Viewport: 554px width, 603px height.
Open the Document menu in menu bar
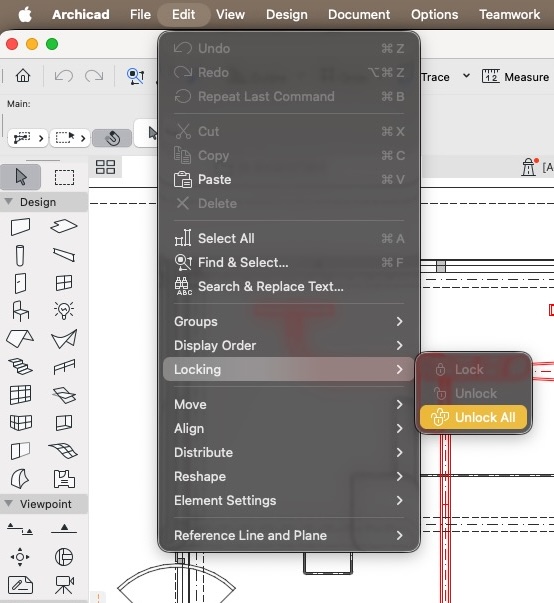(359, 15)
